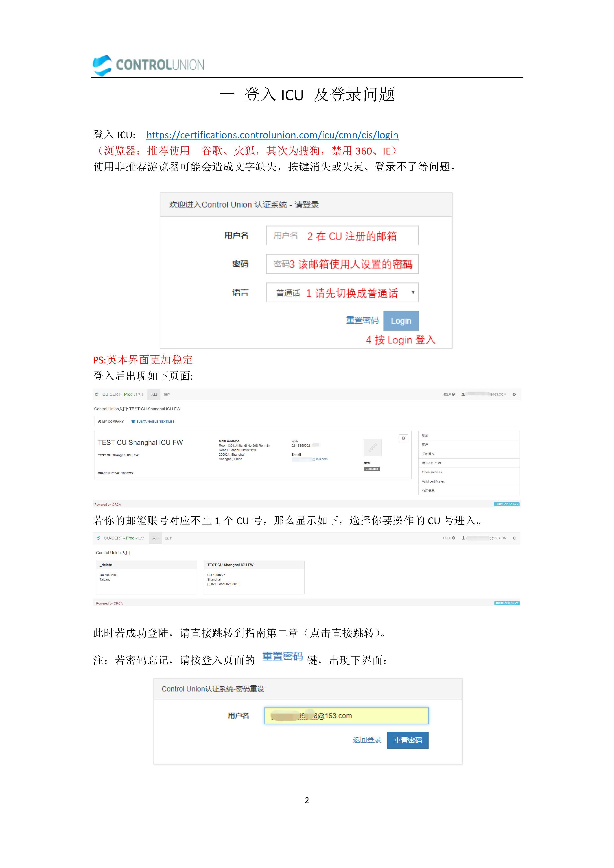Open the 地址 sidebar entry

click(469, 435)
